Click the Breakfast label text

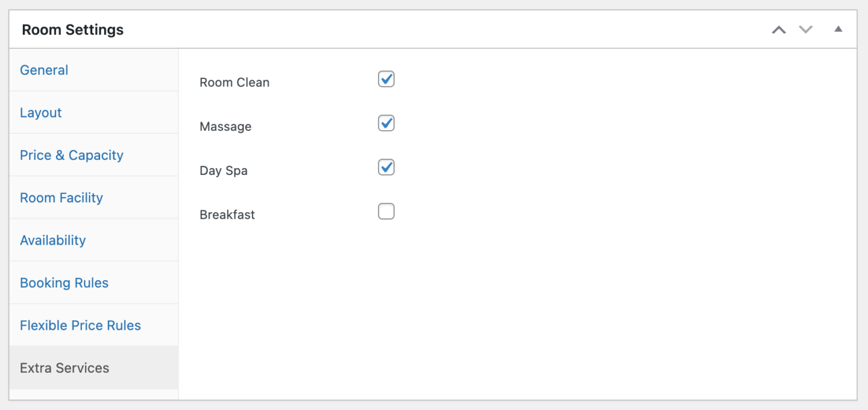tap(227, 214)
